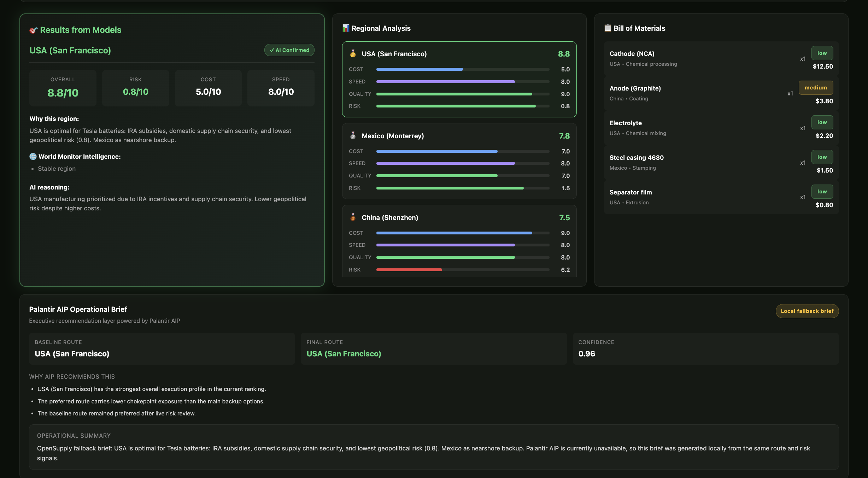868x478 pixels.
Task: Click the target icon beside Results from Models
Action: coord(33,30)
